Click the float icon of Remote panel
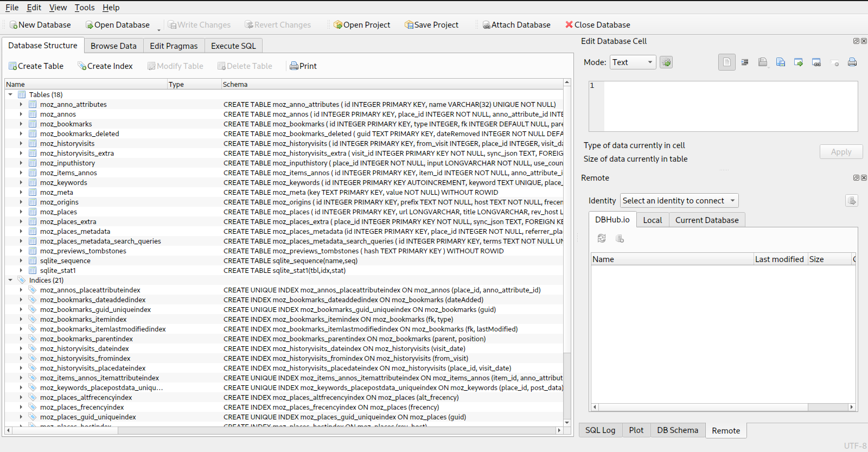Screen dimensions: 868x452 pyautogui.click(x=856, y=178)
